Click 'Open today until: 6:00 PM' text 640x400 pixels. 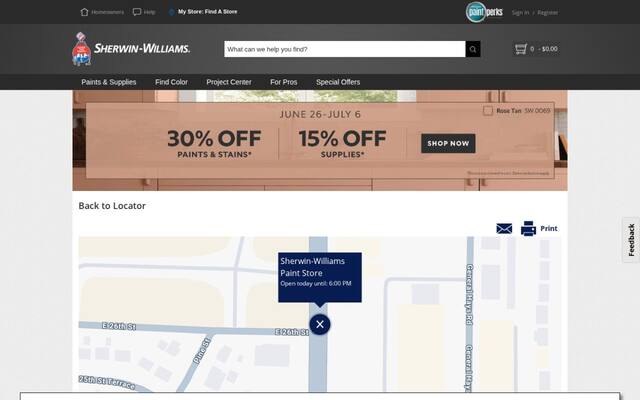click(316, 284)
